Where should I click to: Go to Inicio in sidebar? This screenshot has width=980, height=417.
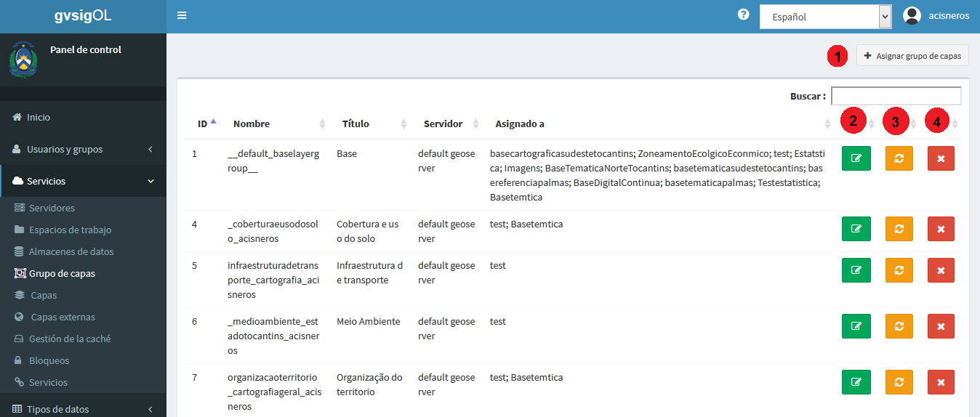83,117
